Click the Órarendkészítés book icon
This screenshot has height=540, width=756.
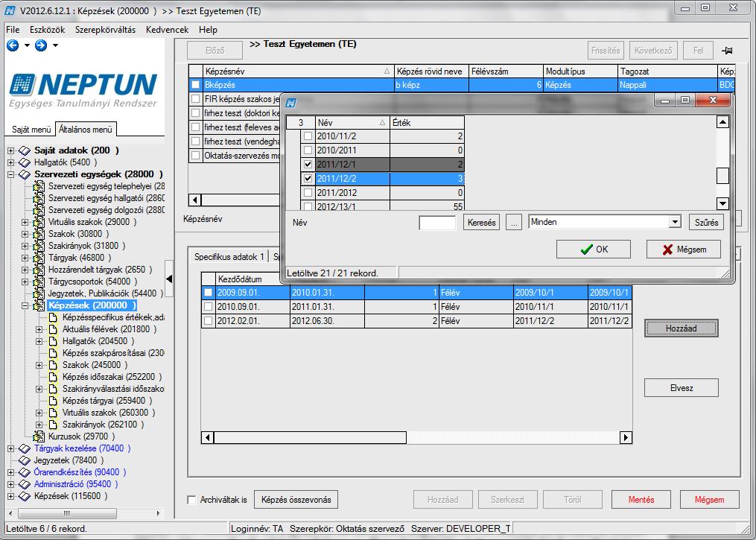(25, 472)
